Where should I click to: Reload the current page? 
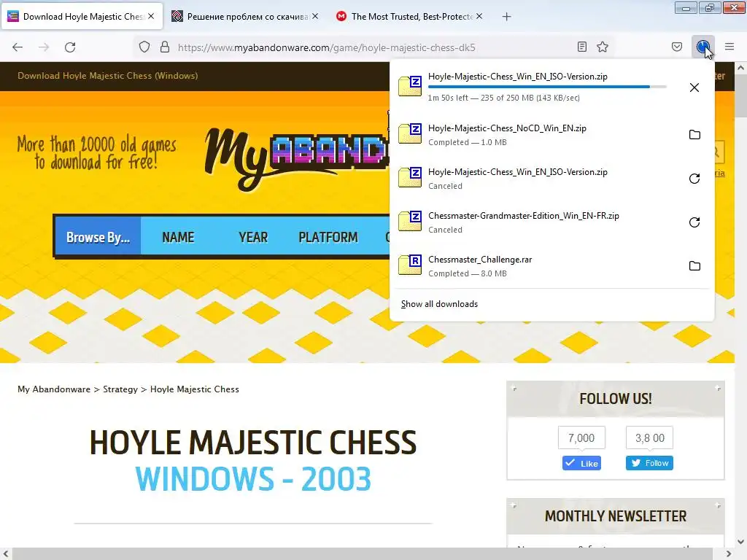70,47
